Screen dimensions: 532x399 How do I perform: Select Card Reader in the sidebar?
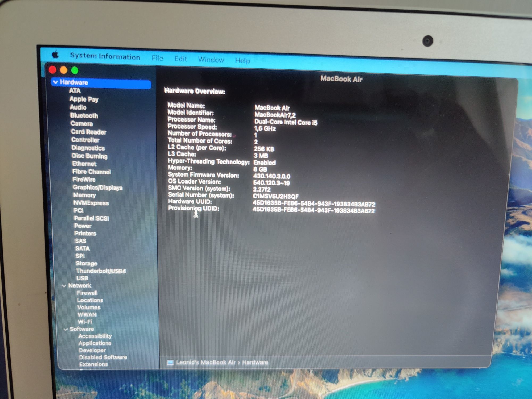pos(89,132)
